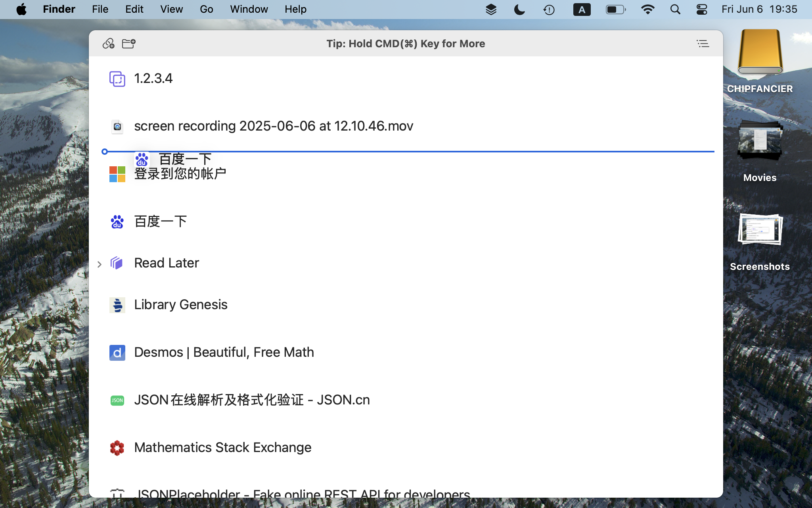Click the Desmos d icon
812x508 pixels.
coord(117,352)
